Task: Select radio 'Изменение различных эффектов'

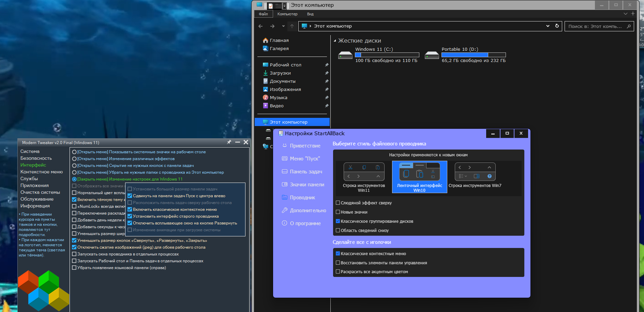Action: pos(74,159)
